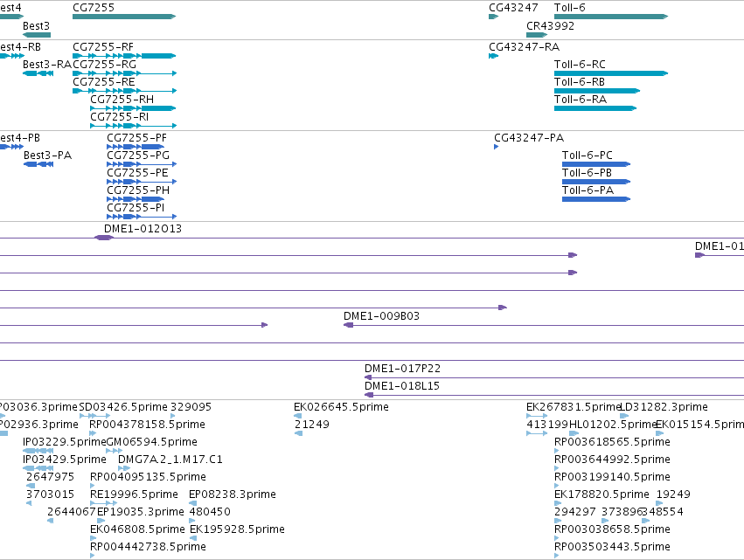This screenshot has width=744, height=560.
Task: Select transcript Toll-6-RC
Action: (610, 73)
